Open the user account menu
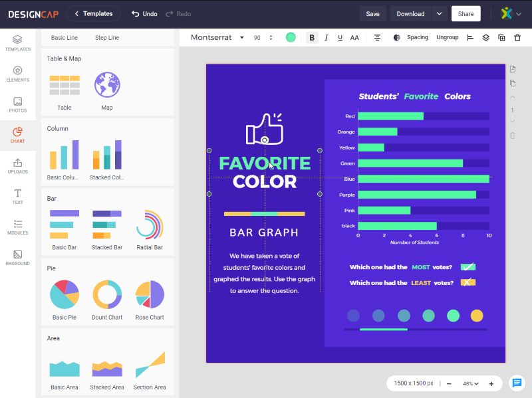 (511, 13)
